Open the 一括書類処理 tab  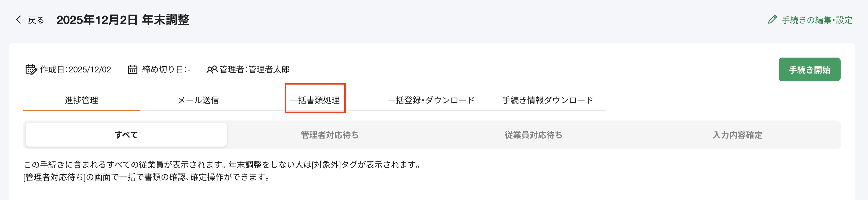pos(316,100)
